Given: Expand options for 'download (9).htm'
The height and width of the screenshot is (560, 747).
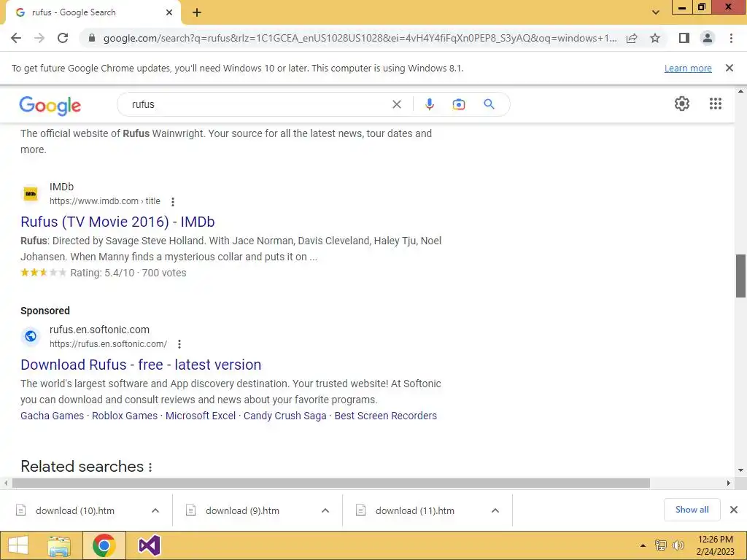Looking at the screenshot, I should coord(325,511).
